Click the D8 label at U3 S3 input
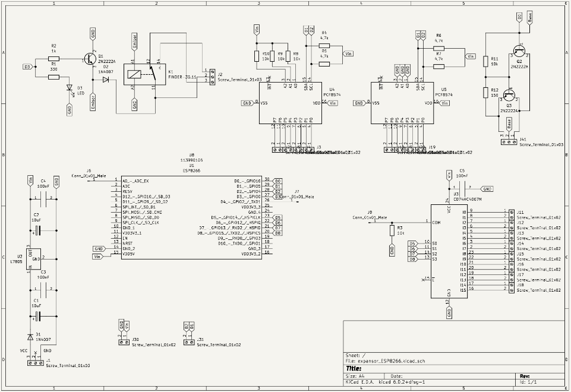 (x=413, y=259)
